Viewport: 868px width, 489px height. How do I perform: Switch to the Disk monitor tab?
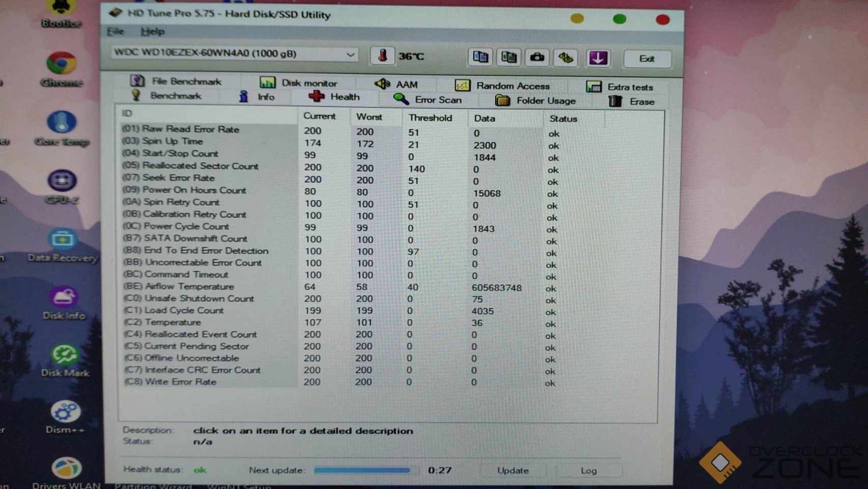coord(298,83)
